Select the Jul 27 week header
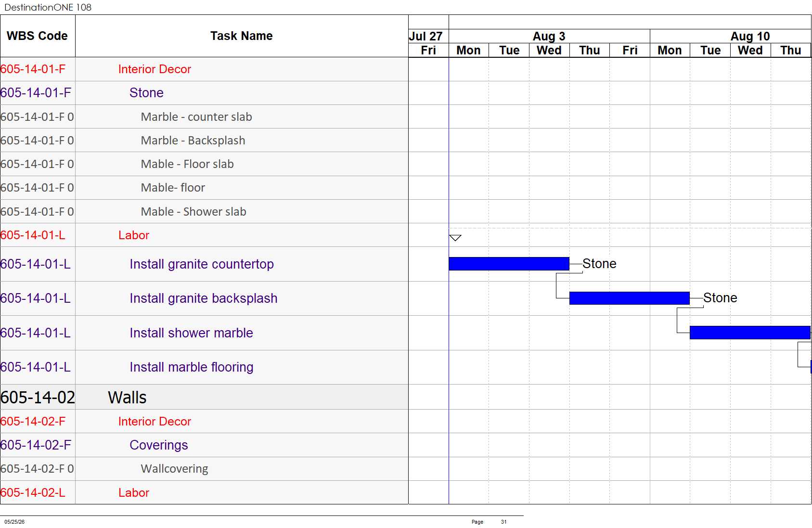 (428, 36)
